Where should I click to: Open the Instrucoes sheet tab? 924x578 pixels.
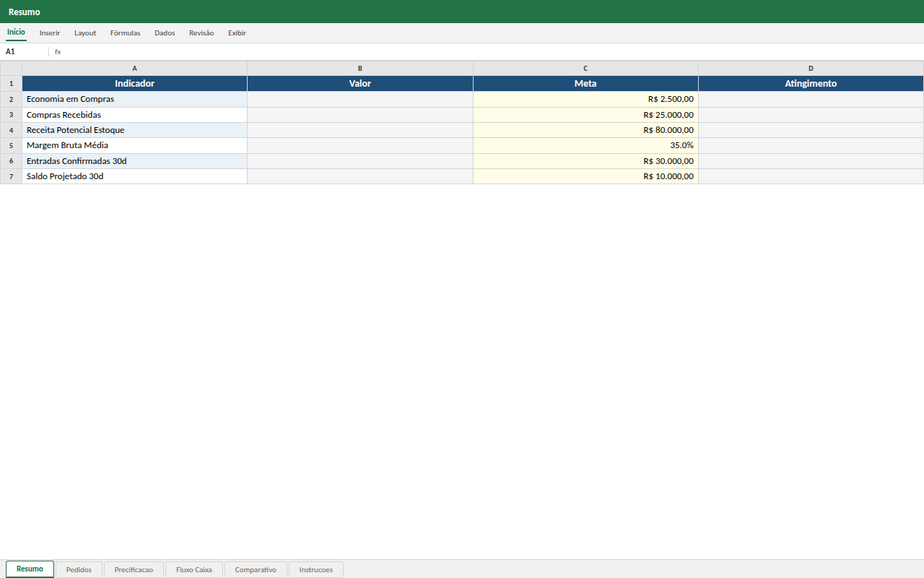(316, 569)
